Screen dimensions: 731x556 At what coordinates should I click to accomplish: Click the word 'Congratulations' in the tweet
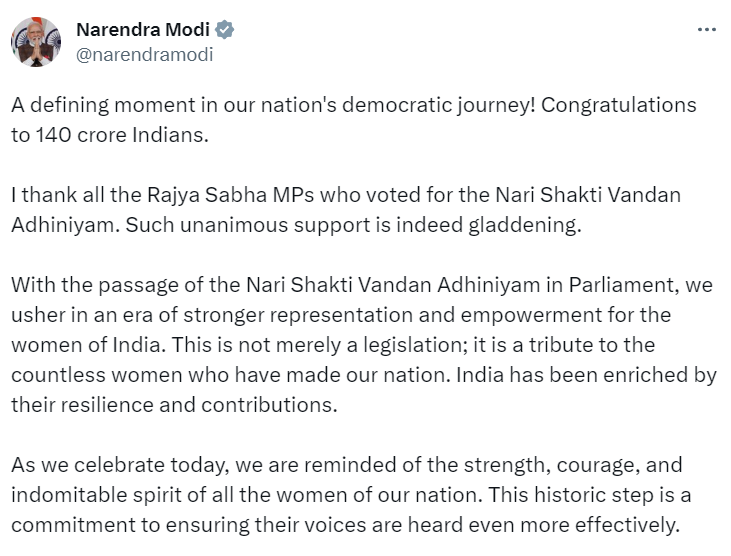619,105
